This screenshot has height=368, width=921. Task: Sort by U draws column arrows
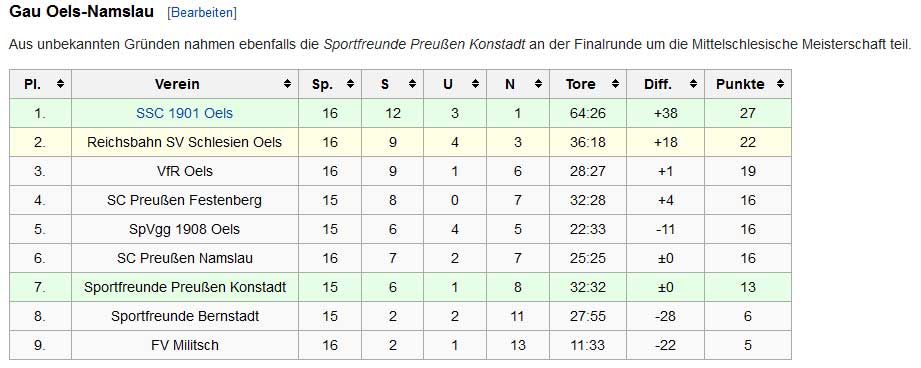[475, 84]
